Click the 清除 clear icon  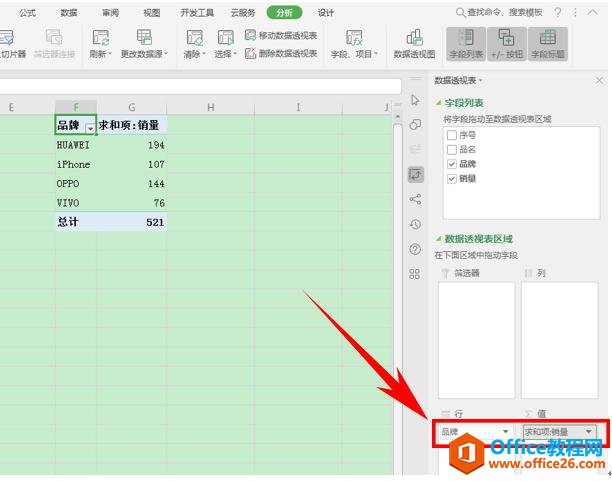point(194,37)
